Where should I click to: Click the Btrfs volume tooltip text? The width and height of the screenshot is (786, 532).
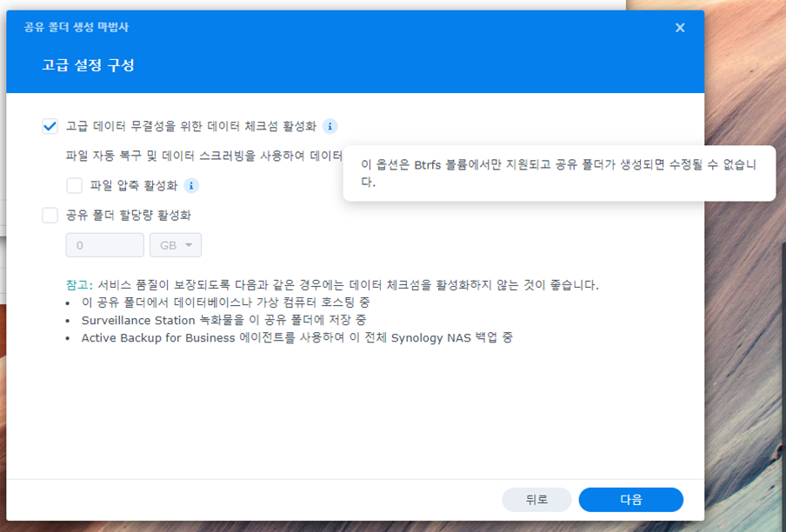point(558,173)
